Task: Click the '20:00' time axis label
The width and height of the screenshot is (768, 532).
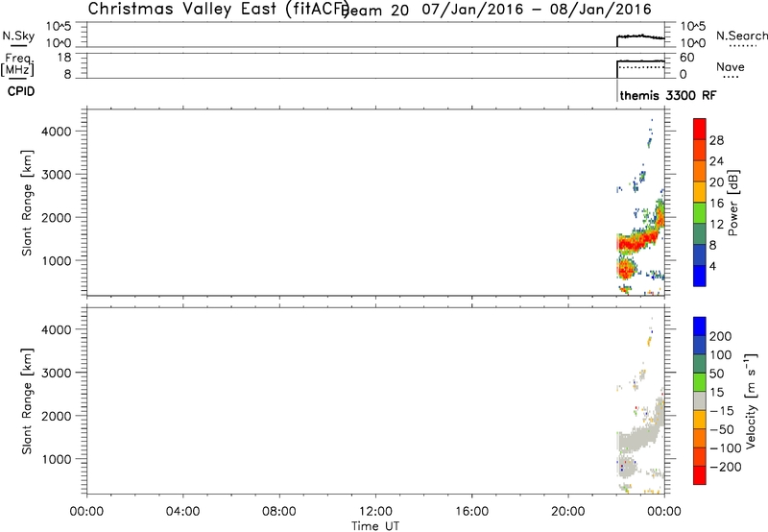Action: (x=568, y=512)
